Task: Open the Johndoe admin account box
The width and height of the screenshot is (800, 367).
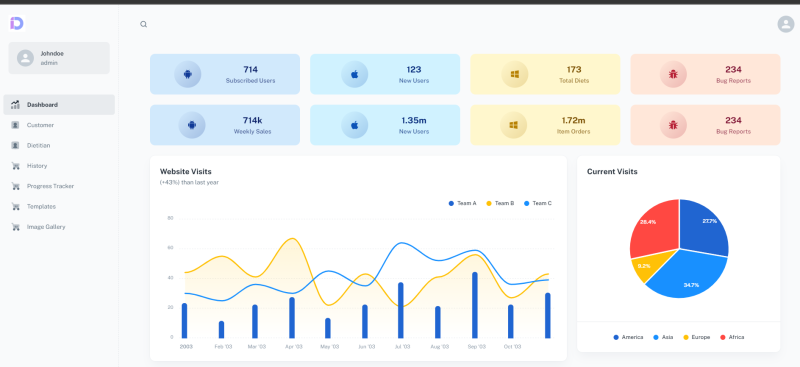Action: coord(59,58)
